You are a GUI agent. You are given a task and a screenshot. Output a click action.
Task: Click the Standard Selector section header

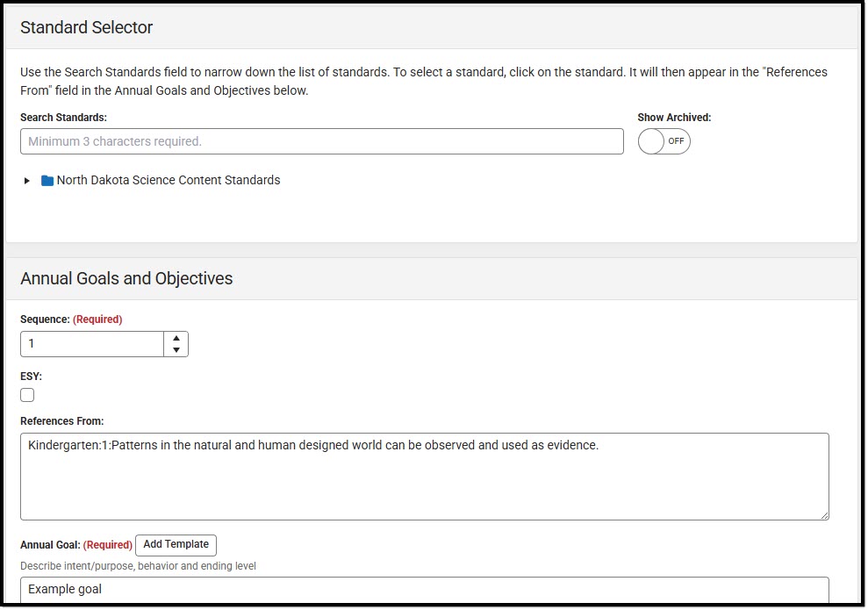[87, 27]
